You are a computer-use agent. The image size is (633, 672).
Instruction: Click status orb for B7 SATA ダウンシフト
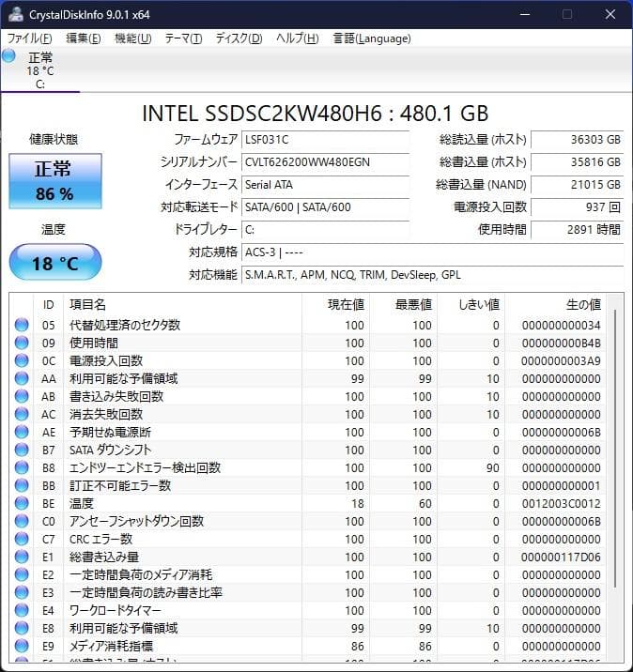(x=22, y=450)
